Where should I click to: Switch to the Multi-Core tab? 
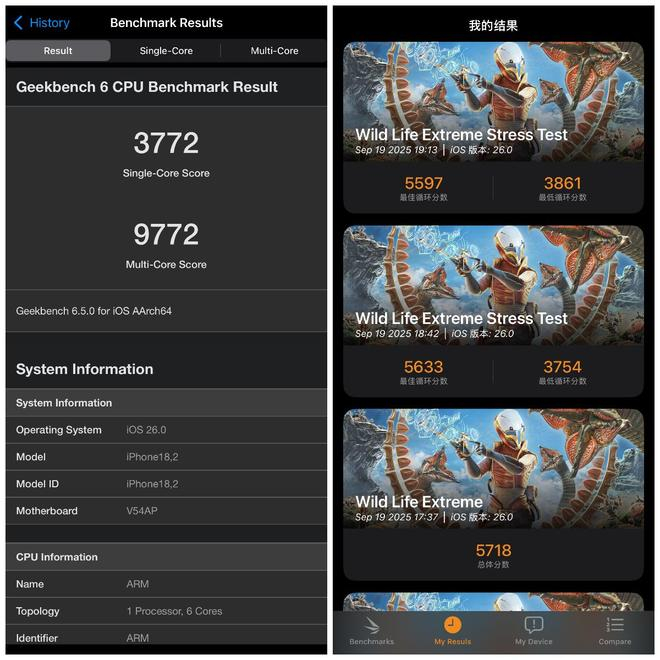pos(274,51)
